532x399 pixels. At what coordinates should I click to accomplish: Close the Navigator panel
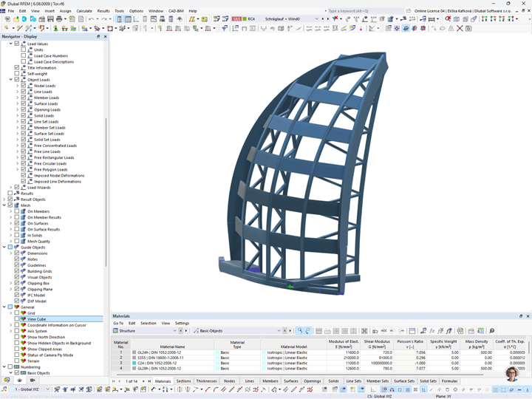point(105,36)
